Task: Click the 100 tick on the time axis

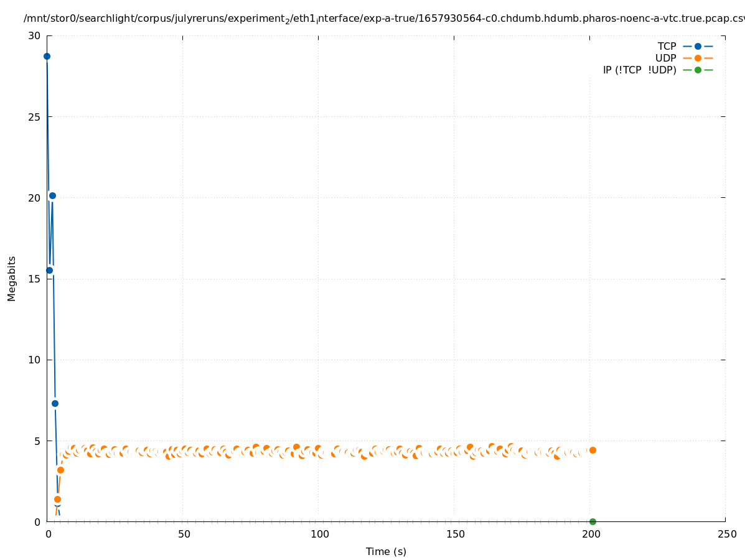Action: (319, 534)
